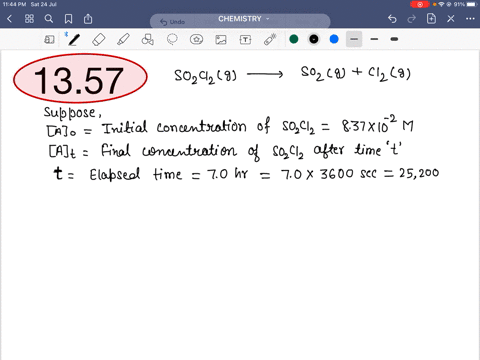
Task: Open the share and export menu
Action: 88,19
